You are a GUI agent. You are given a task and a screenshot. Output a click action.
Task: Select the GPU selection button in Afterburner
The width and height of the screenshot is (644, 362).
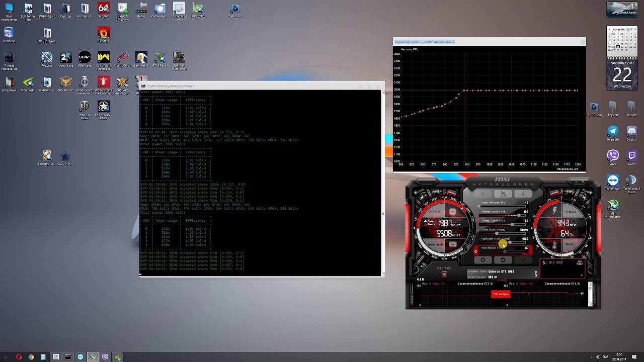click(536, 274)
